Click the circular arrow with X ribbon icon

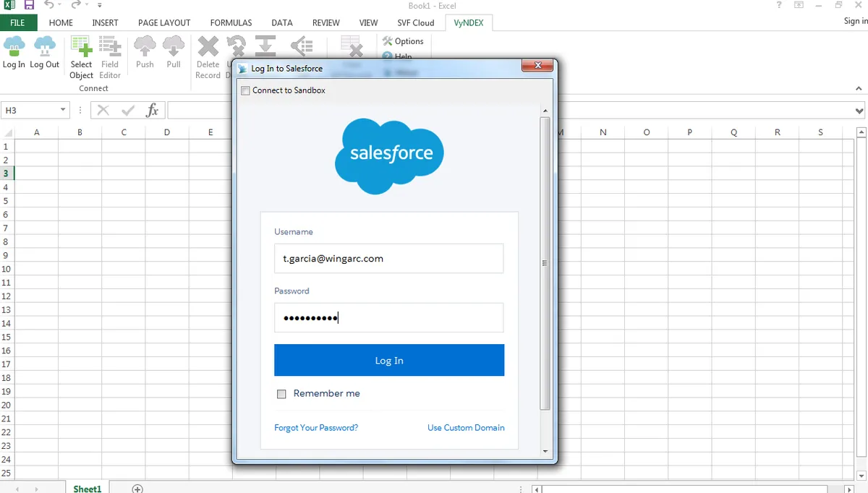click(237, 46)
